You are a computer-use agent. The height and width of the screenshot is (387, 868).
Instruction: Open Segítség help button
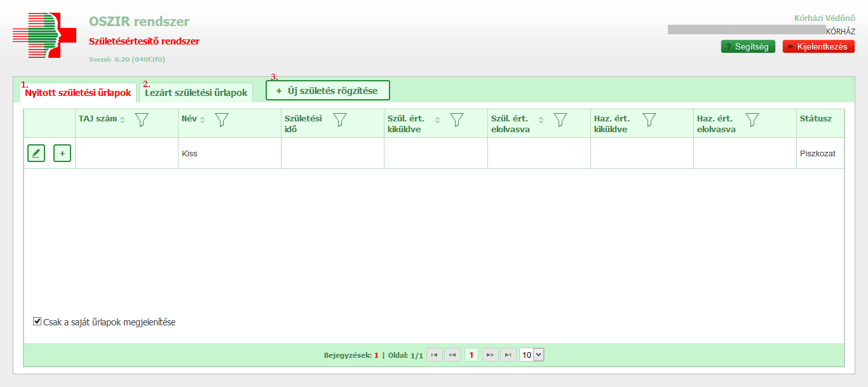point(748,46)
